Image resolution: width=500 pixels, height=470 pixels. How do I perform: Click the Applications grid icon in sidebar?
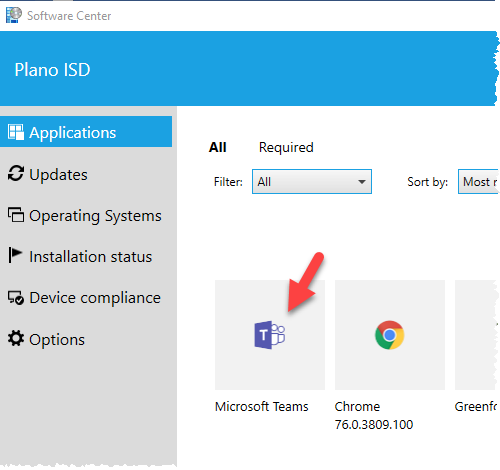click(x=16, y=132)
